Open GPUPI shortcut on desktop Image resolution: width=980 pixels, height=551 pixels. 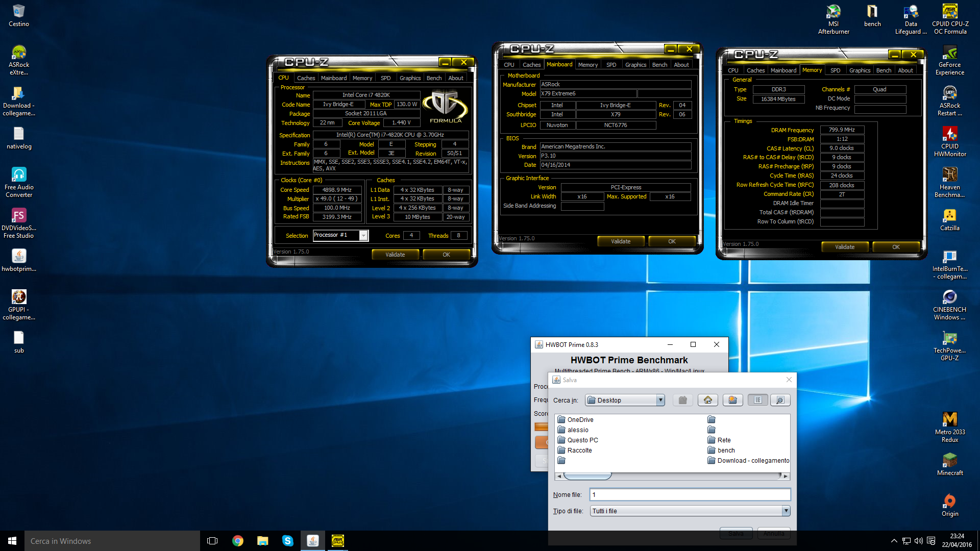pyautogui.click(x=19, y=305)
